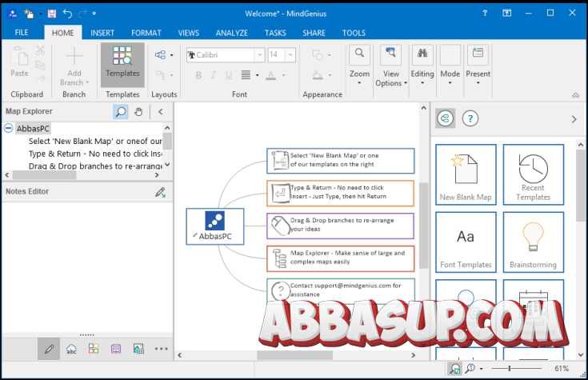This screenshot has width=588, height=380.
Task: Collapse the Map Explorer panel with the chevron
Action: pyautogui.click(x=161, y=112)
